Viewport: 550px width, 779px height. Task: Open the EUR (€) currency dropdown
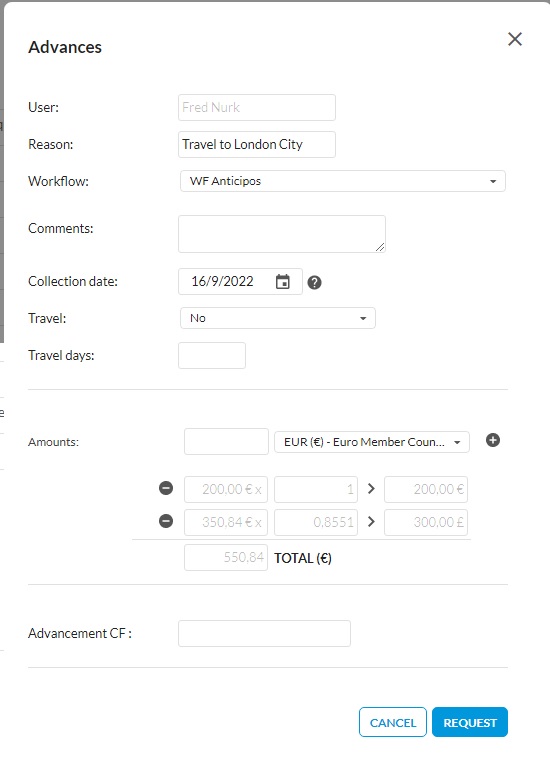372,442
